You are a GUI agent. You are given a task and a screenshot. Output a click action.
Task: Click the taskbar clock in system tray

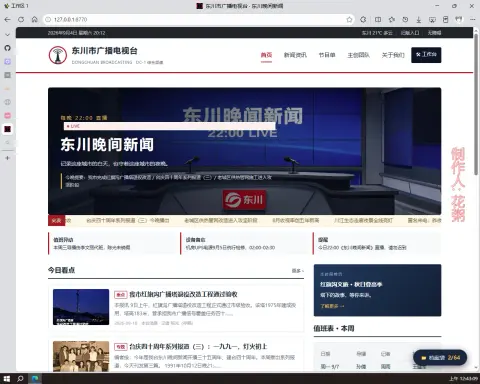(463, 379)
